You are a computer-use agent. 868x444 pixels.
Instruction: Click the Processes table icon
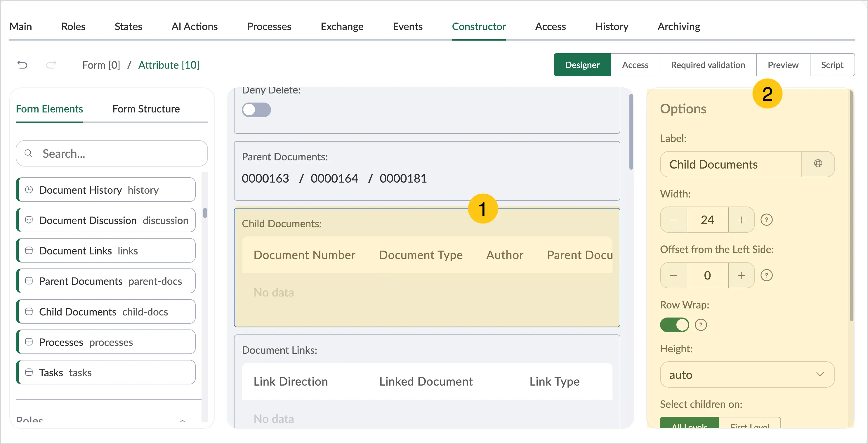point(29,342)
